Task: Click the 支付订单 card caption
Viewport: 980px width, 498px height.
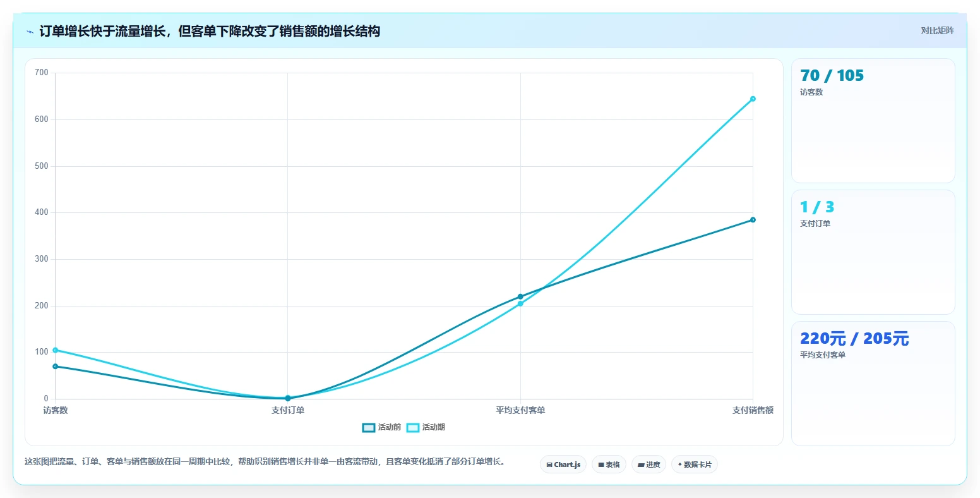Action: click(x=815, y=224)
